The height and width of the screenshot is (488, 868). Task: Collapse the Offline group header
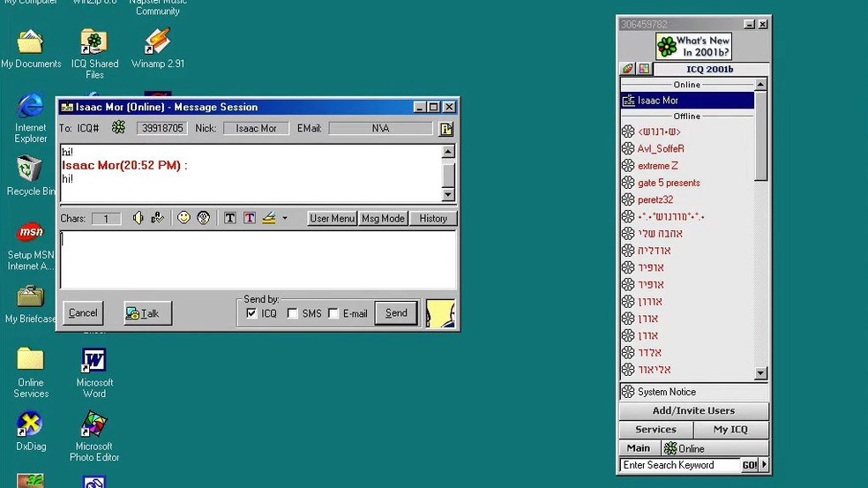tap(687, 116)
